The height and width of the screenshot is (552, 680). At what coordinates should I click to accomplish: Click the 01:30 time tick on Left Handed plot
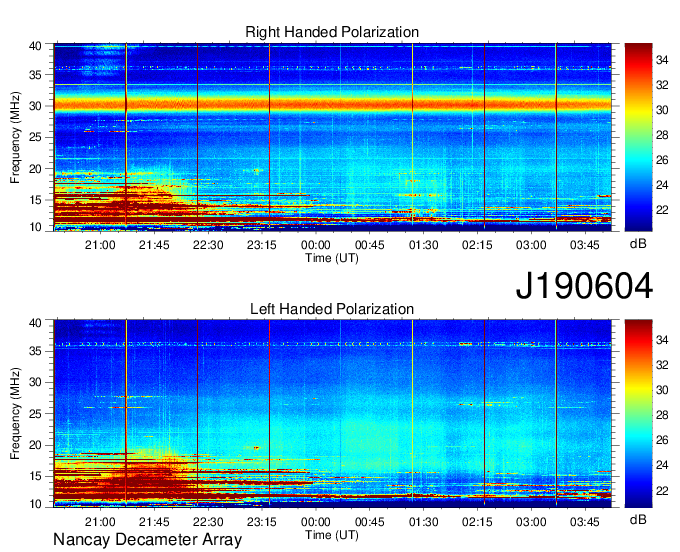423,522
